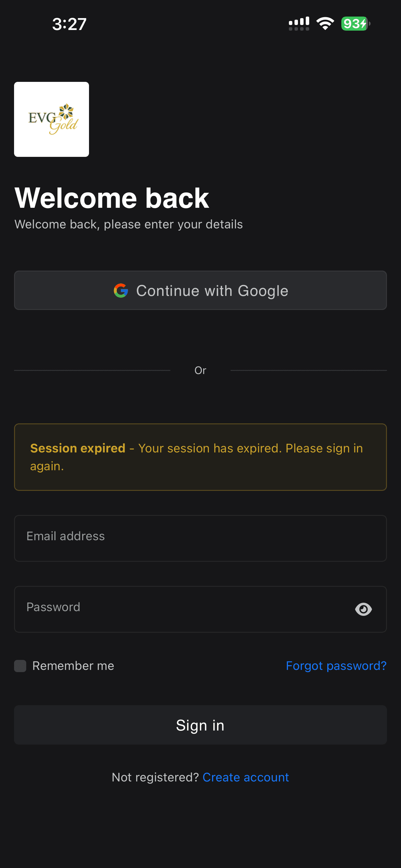Enable the Remember me checkbox

pos(20,665)
